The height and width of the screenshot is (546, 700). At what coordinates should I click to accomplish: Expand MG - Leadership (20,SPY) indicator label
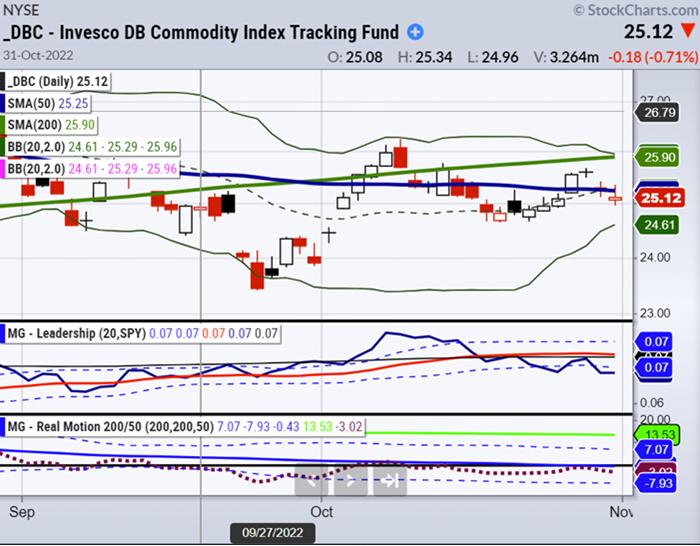tap(75, 333)
